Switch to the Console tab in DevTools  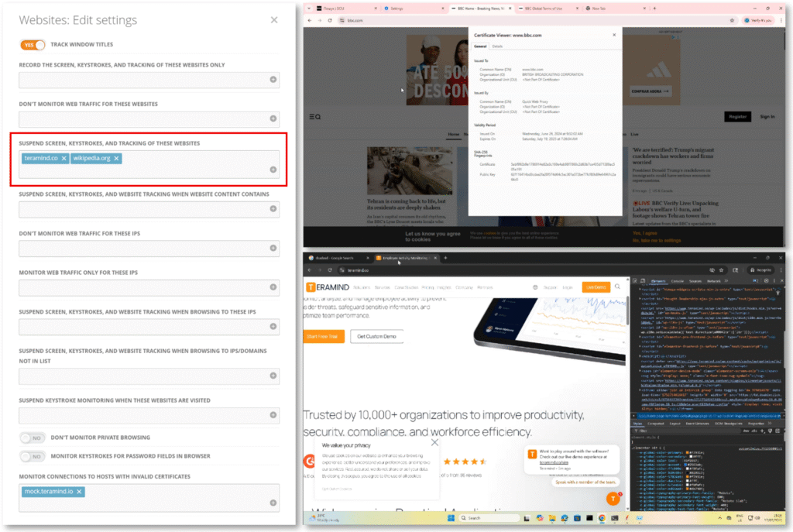(x=678, y=281)
